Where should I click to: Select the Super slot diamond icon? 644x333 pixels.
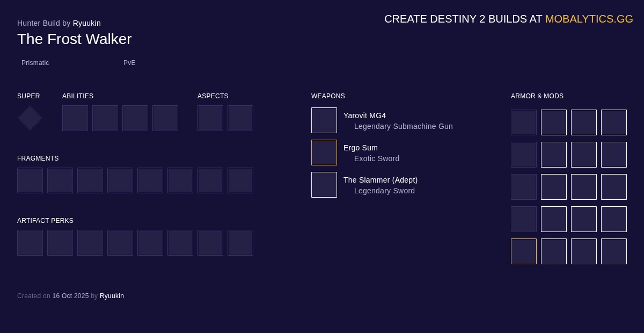(30, 118)
